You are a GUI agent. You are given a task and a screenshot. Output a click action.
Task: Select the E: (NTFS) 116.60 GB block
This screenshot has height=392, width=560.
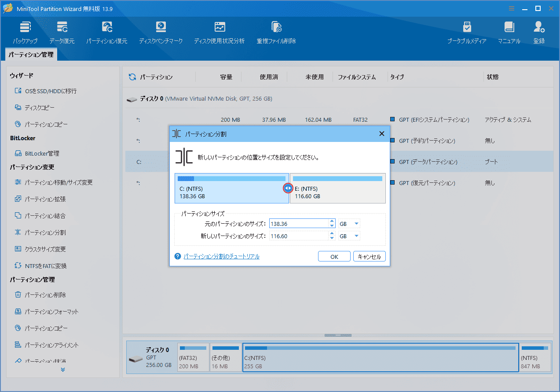click(x=338, y=188)
